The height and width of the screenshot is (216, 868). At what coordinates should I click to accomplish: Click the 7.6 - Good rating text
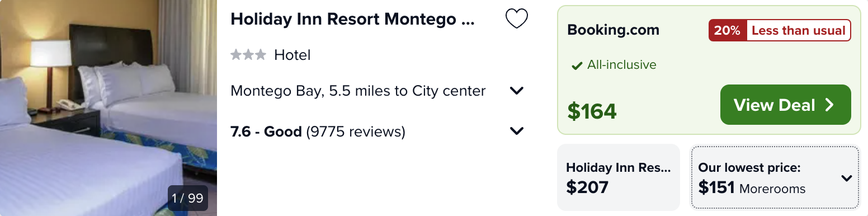pos(266,132)
